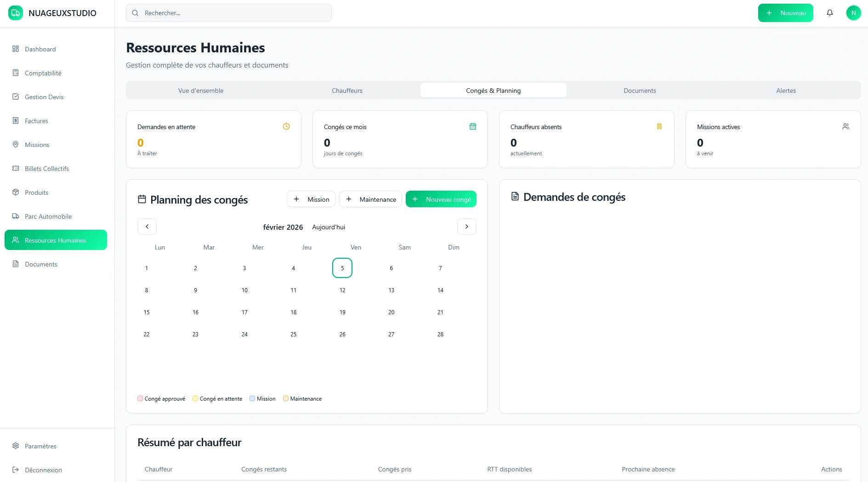Click the add Maintenance button
The width and height of the screenshot is (868, 482).
pos(370,199)
